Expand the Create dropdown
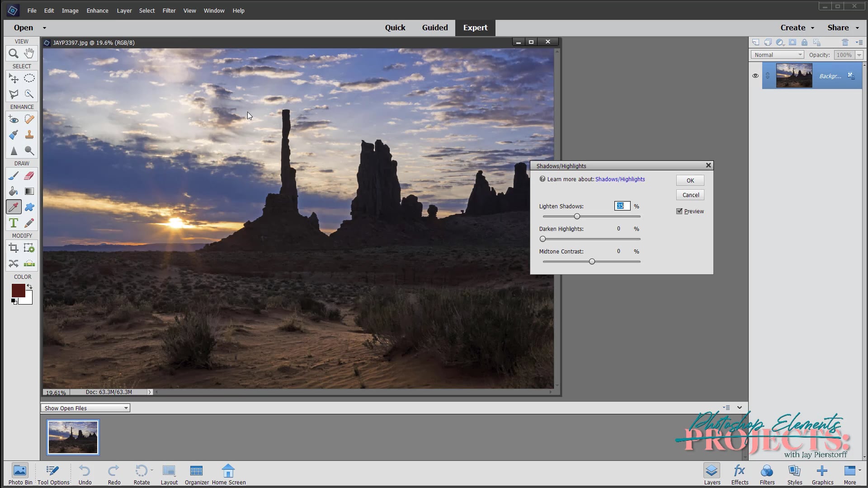The image size is (868, 488). (x=797, y=28)
